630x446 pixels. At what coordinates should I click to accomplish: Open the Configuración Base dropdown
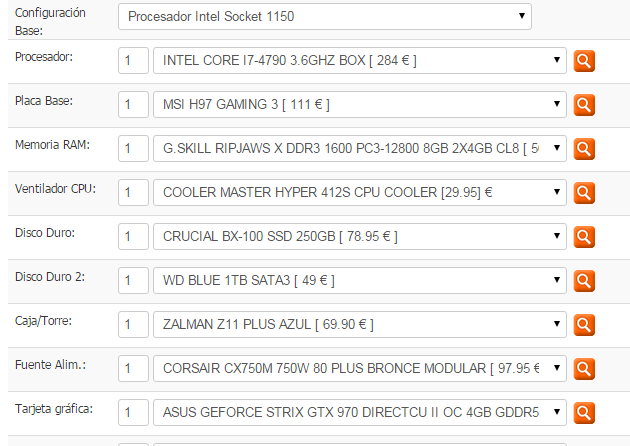[325, 16]
